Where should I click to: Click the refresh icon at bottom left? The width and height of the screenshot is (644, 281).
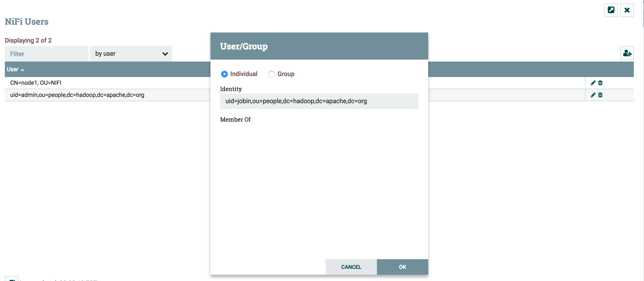[x=12, y=279]
